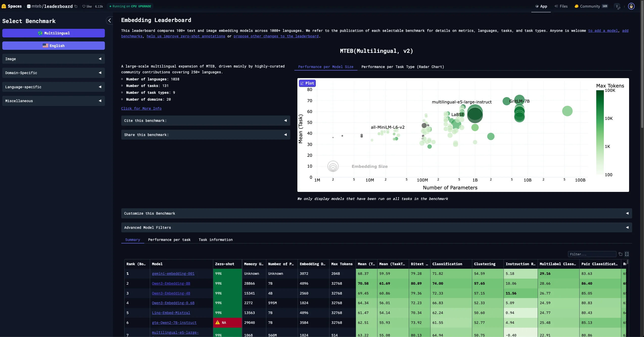Image resolution: width=644 pixels, height=337 pixels.
Task: Click the Max Tokens color scale bar
Action: point(600,132)
